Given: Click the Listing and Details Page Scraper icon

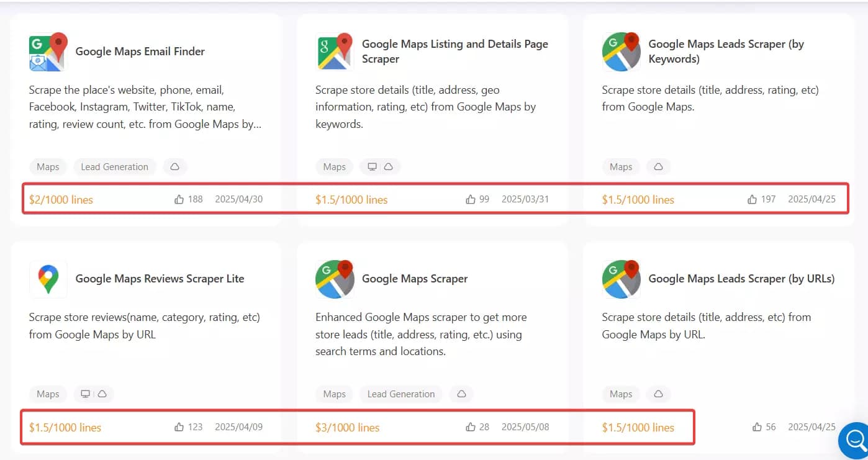Looking at the screenshot, I should pos(335,52).
